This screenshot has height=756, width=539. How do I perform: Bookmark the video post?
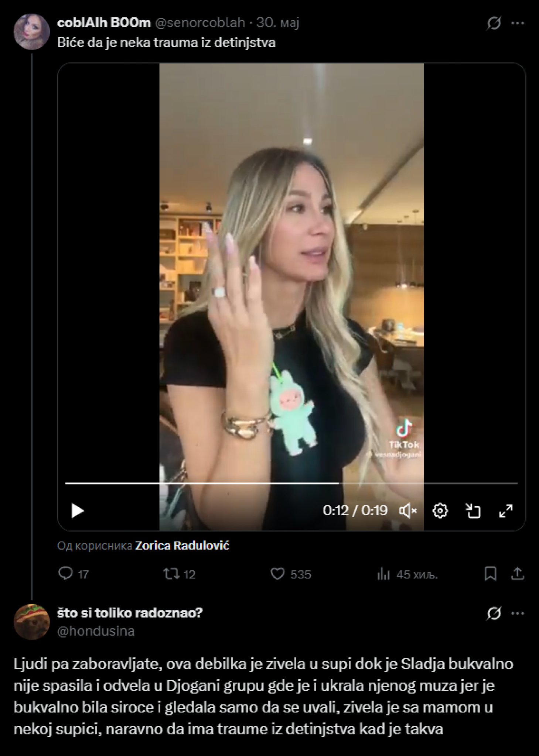(490, 574)
